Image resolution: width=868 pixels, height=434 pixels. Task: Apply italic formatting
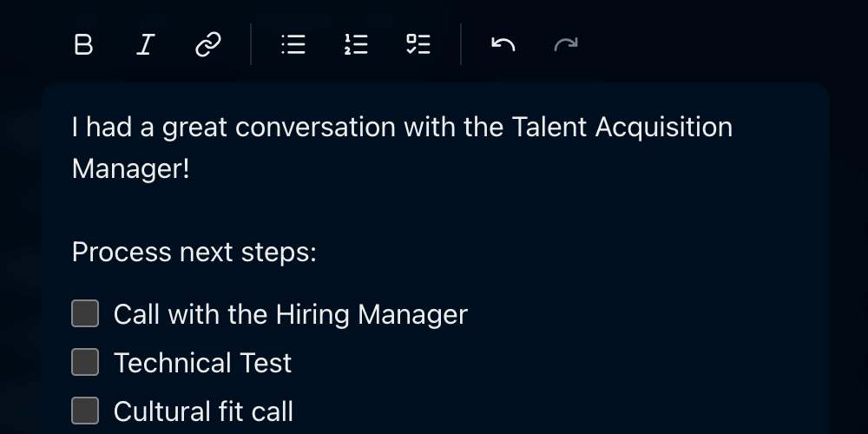(145, 44)
